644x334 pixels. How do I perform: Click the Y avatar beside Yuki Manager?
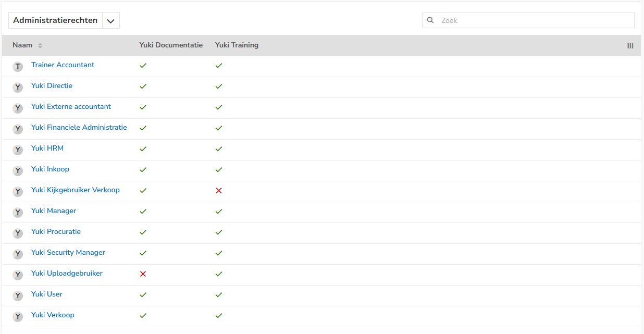[x=18, y=213]
